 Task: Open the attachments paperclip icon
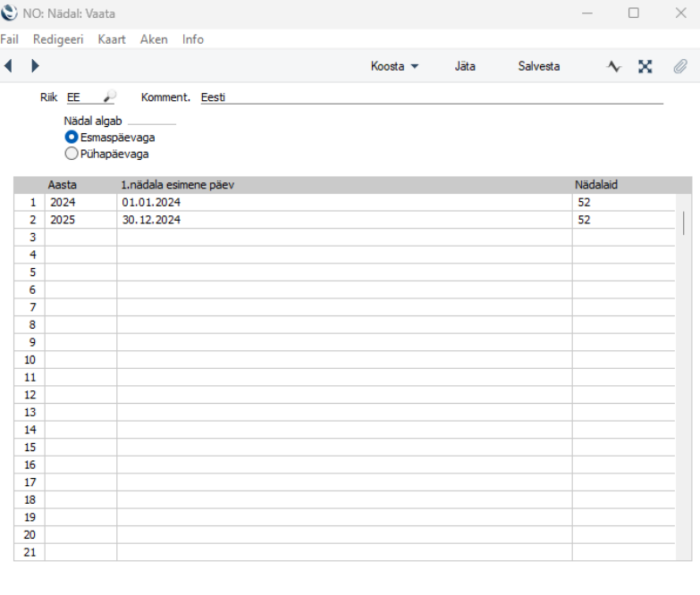point(680,66)
